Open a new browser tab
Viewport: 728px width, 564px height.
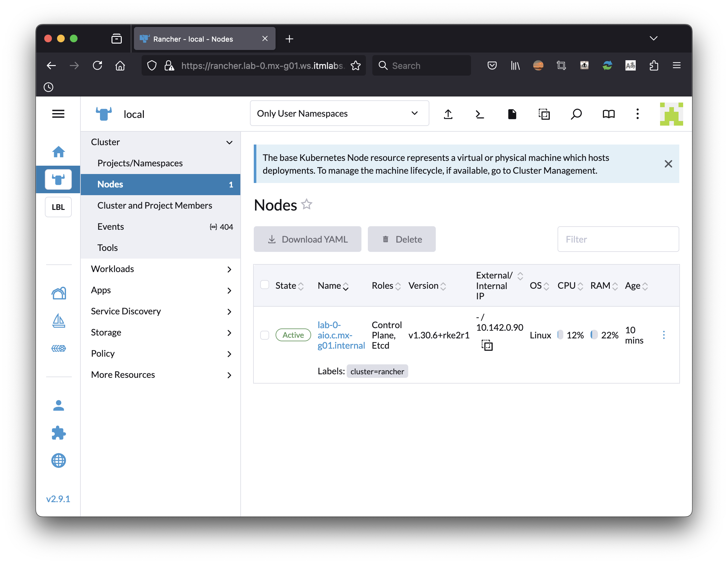[x=289, y=39]
